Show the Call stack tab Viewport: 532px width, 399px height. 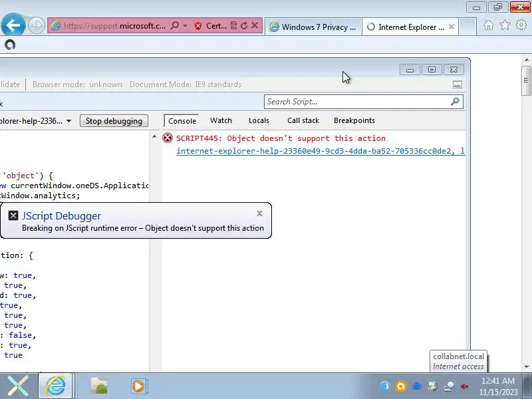[303, 120]
